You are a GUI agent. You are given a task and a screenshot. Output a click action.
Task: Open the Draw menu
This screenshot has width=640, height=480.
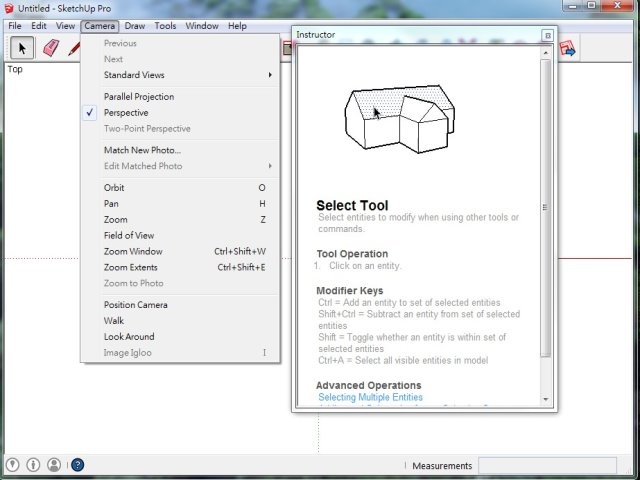coord(135,26)
